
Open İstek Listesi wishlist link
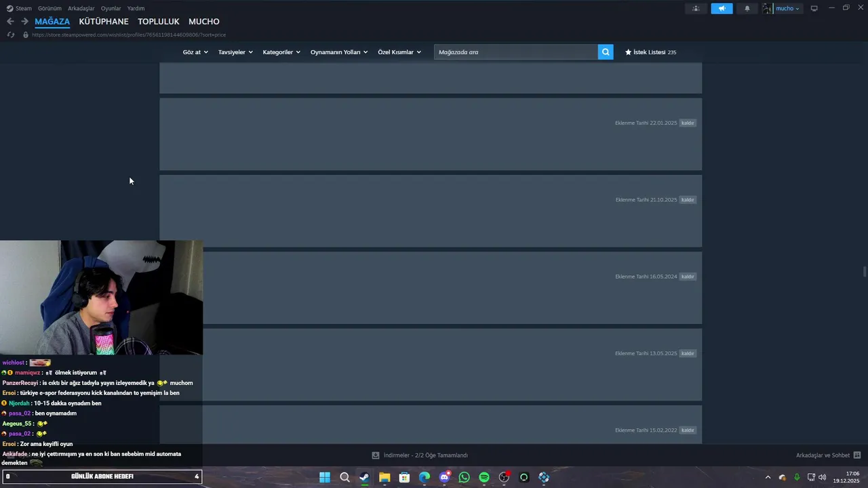(x=650, y=52)
